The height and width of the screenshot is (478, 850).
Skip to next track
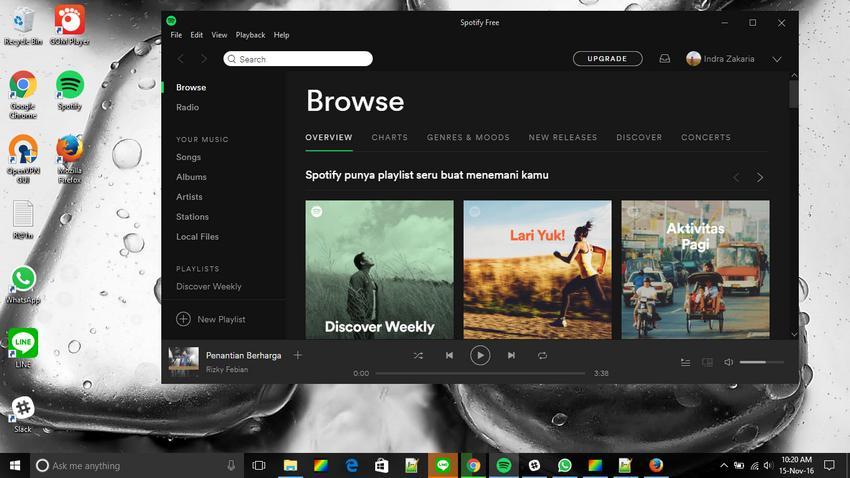pyautogui.click(x=511, y=356)
